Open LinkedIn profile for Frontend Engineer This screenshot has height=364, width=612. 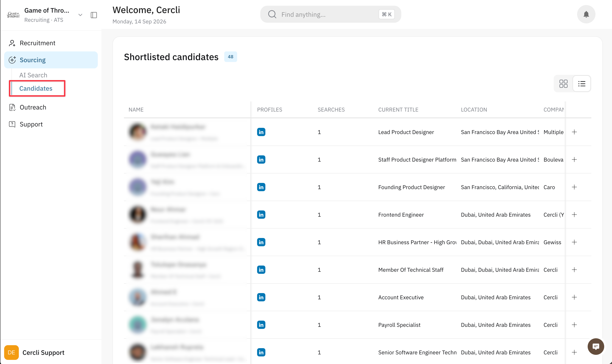click(261, 215)
